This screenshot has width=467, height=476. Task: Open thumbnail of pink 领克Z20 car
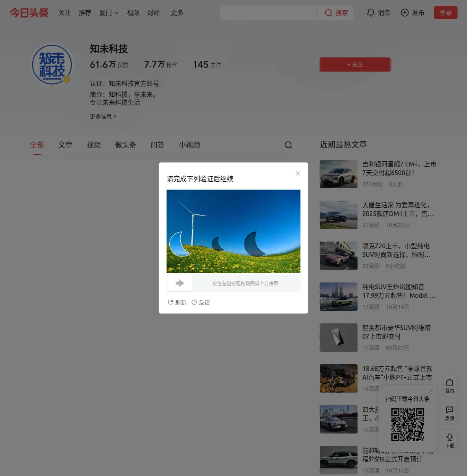[x=339, y=256]
